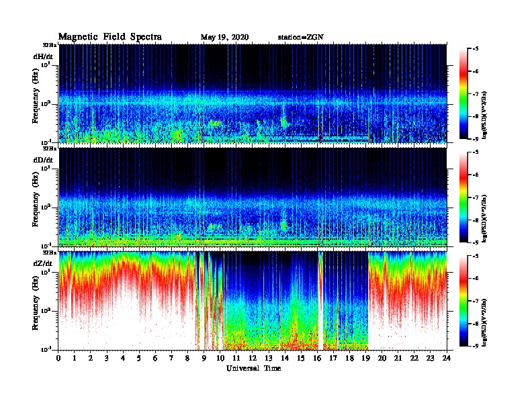Click the "-5" tick of dH/dt color bar
Screen dimensions: 532x411
pyautogui.click(x=476, y=49)
